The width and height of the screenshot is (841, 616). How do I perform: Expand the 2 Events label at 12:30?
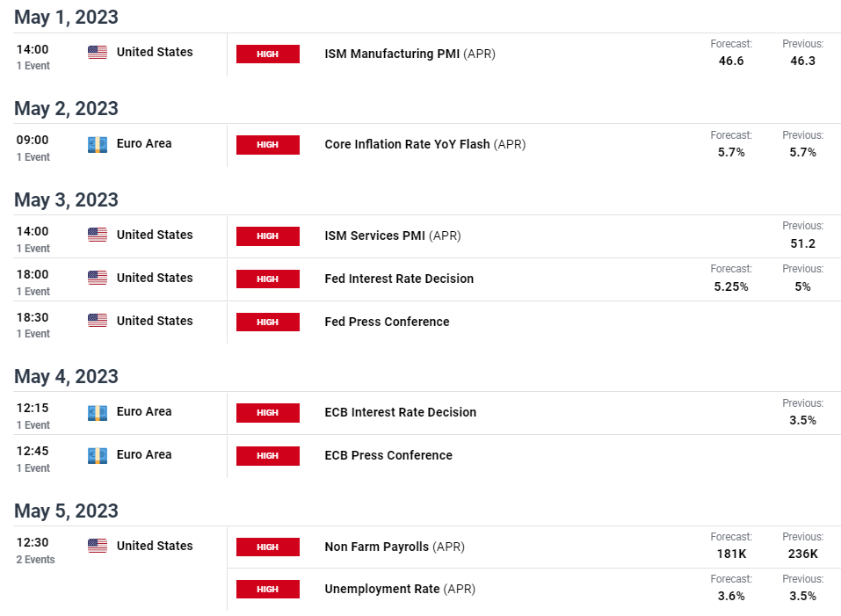(35, 560)
